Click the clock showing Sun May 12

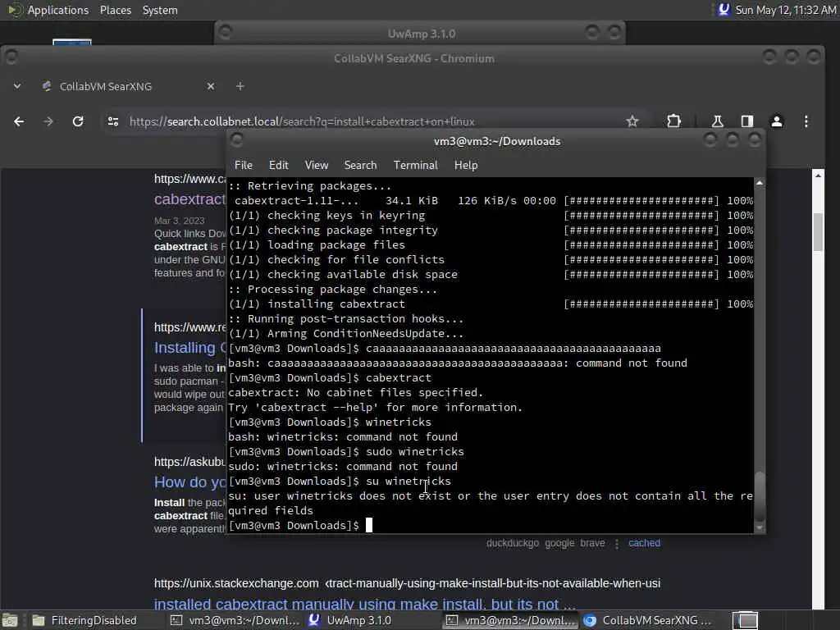(785, 10)
